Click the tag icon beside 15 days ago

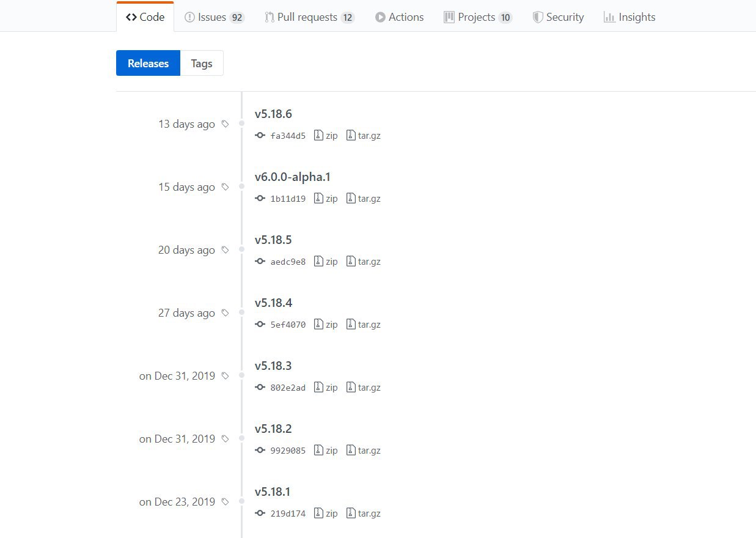click(225, 187)
